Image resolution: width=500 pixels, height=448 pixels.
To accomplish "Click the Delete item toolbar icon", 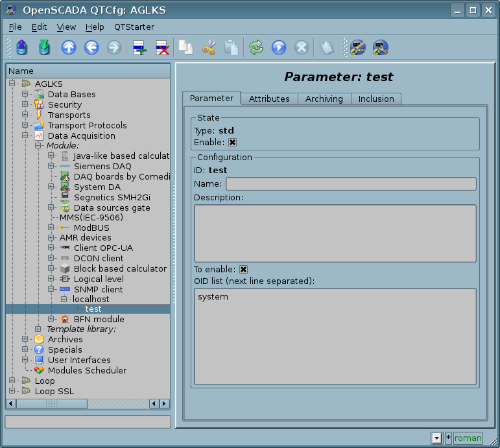I will coord(162,47).
